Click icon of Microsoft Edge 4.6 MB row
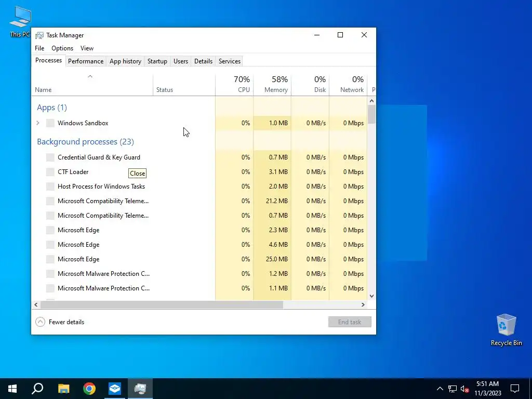The width and height of the screenshot is (532, 399). click(x=50, y=245)
